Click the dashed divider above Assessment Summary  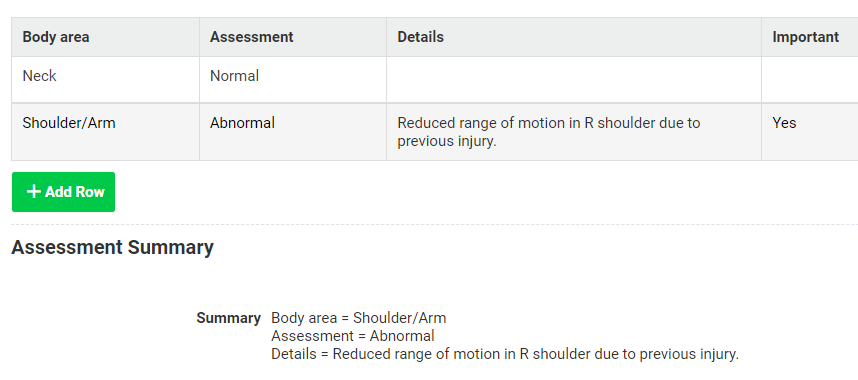point(434,224)
